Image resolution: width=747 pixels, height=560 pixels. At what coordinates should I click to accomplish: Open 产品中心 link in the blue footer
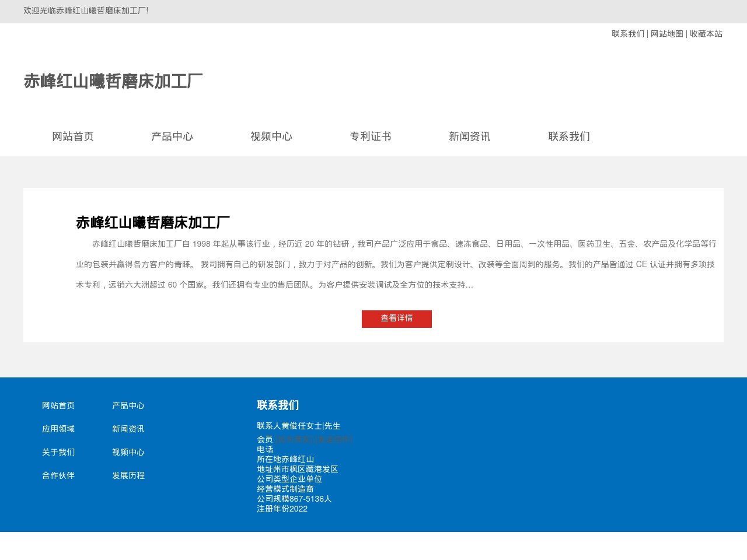pos(128,405)
